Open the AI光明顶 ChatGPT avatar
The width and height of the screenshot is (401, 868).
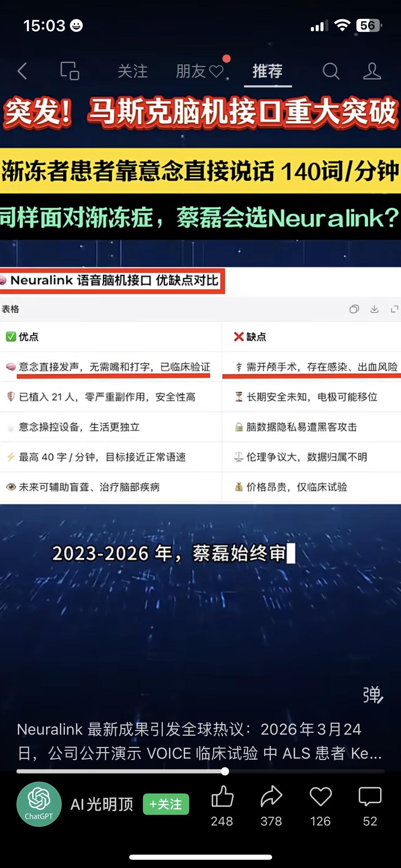(39, 804)
